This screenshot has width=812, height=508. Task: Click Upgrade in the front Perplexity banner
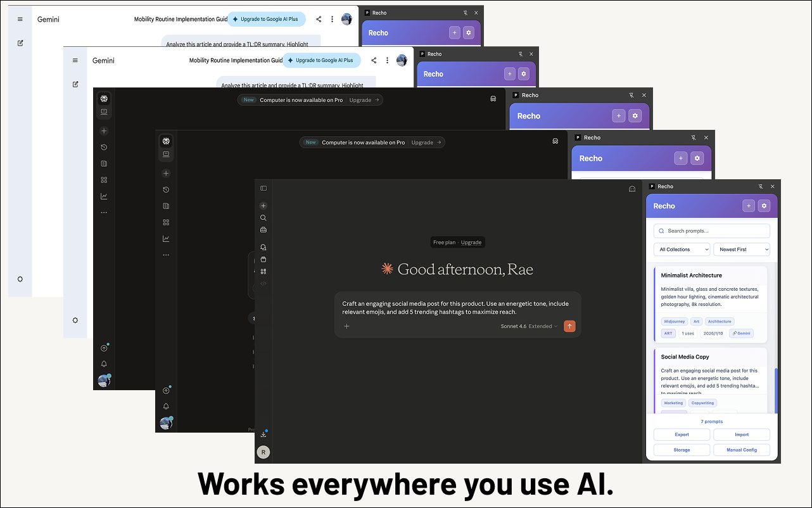tap(426, 143)
